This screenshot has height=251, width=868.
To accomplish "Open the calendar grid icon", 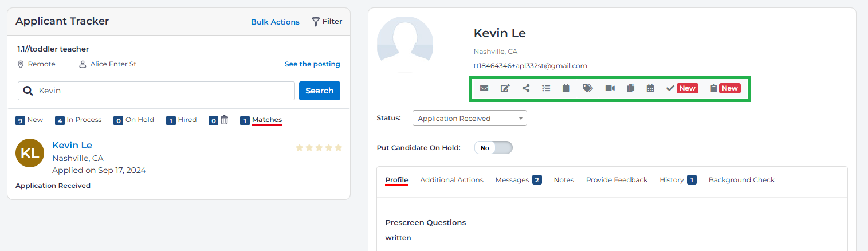I will pos(650,88).
